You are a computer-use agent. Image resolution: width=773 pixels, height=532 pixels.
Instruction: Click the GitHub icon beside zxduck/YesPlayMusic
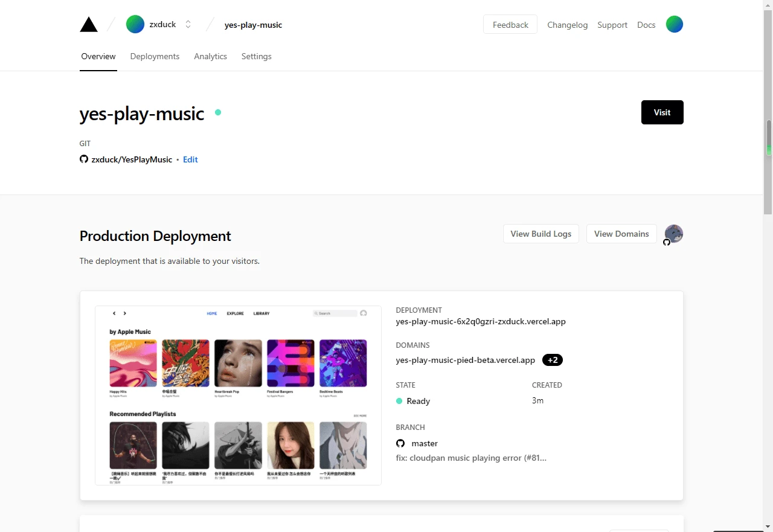point(84,159)
